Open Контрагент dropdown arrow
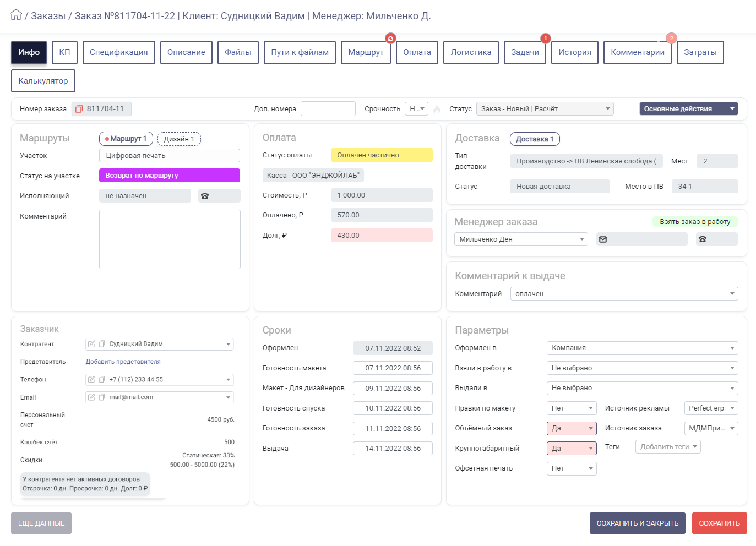This screenshot has height=546, width=756. [x=229, y=344]
